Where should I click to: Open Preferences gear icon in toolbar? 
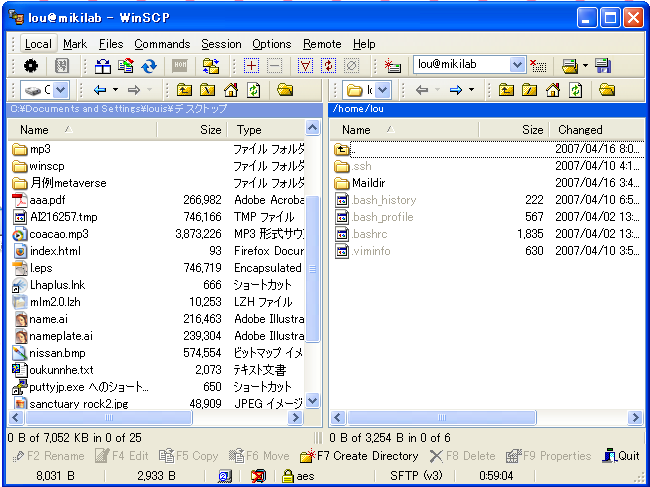[31, 65]
